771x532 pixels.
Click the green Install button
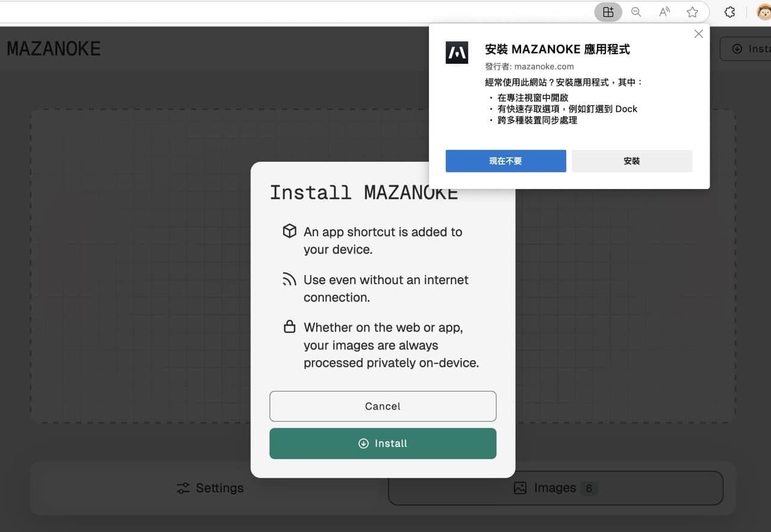click(383, 444)
